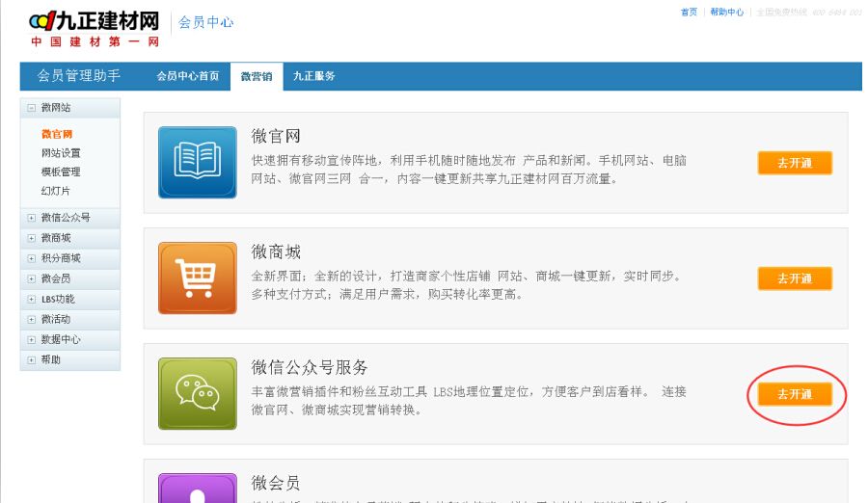Switch to the 九正服务 tab
The image size is (868, 503).
[x=313, y=76]
